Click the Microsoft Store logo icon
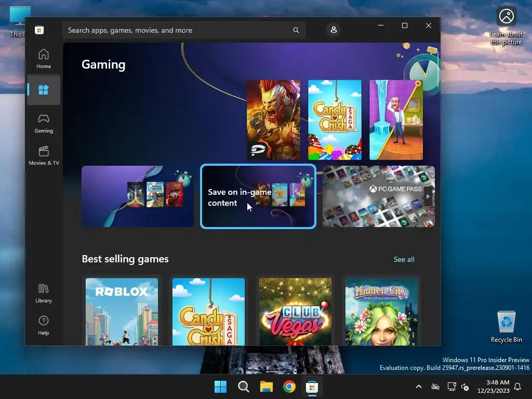 [39, 30]
